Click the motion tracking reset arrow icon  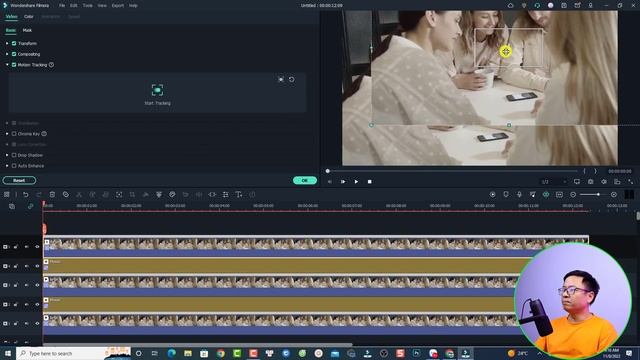(291, 80)
